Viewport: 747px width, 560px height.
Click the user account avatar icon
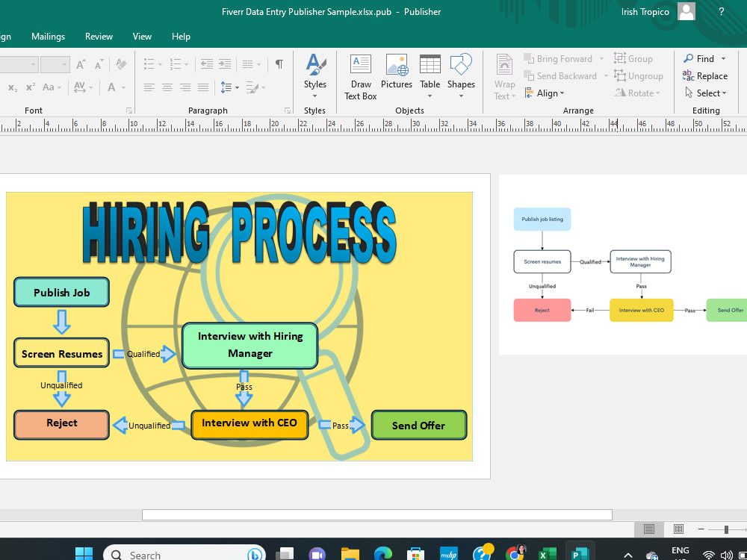(686, 11)
